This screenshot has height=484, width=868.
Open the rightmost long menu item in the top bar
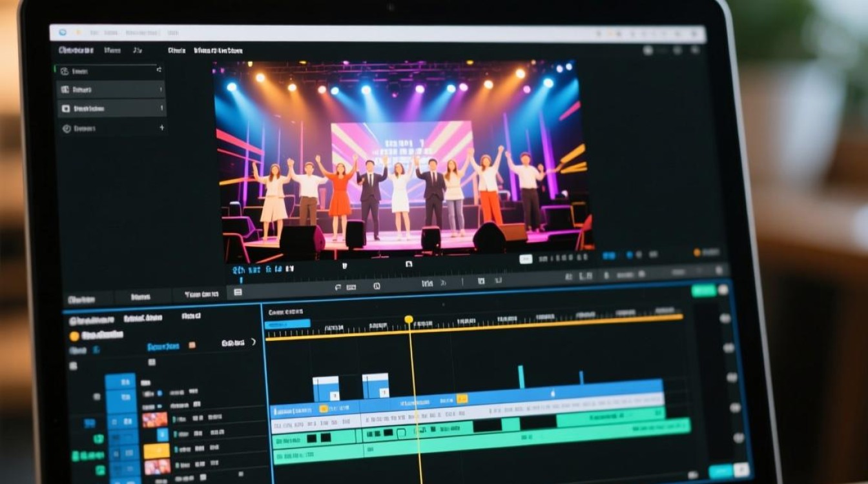point(218,50)
